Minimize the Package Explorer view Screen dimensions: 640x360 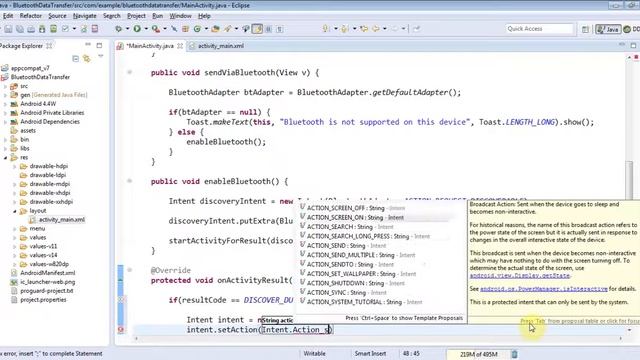tap(88, 45)
